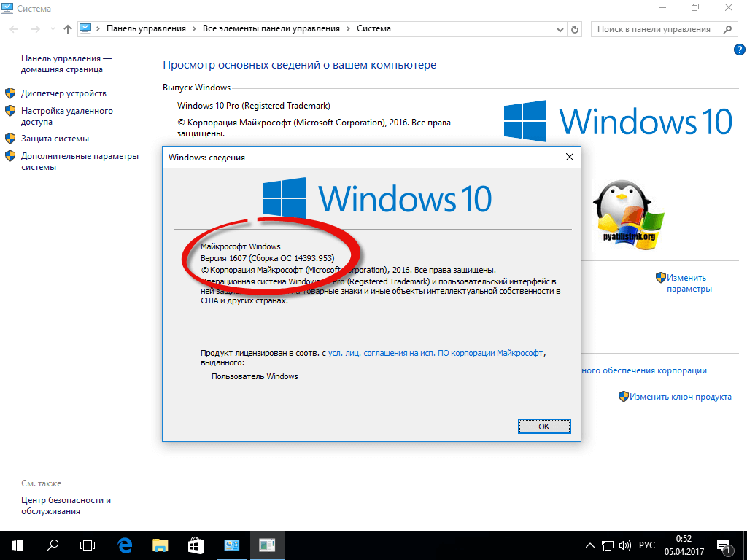Open Дополнительные параметры системы link

(80, 161)
